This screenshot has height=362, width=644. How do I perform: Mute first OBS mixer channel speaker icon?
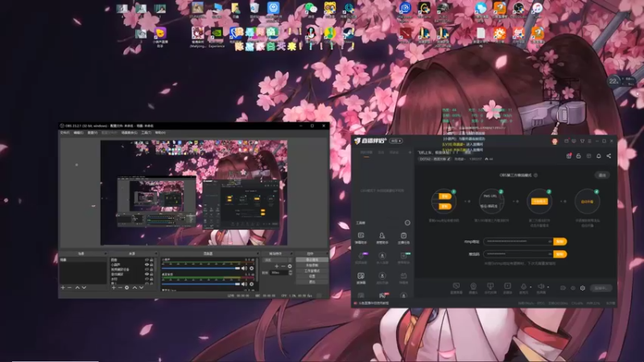click(x=244, y=268)
